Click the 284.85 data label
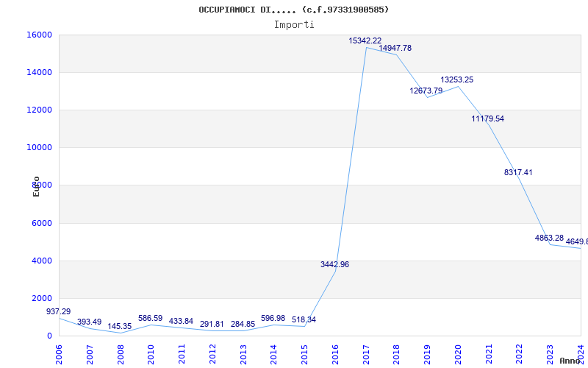 tap(243, 324)
